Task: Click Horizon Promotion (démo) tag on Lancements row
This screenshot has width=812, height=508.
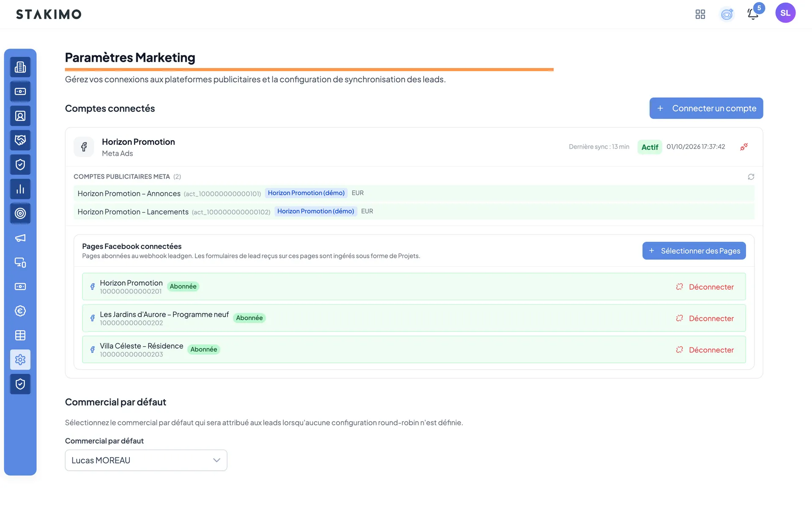Action: point(315,211)
